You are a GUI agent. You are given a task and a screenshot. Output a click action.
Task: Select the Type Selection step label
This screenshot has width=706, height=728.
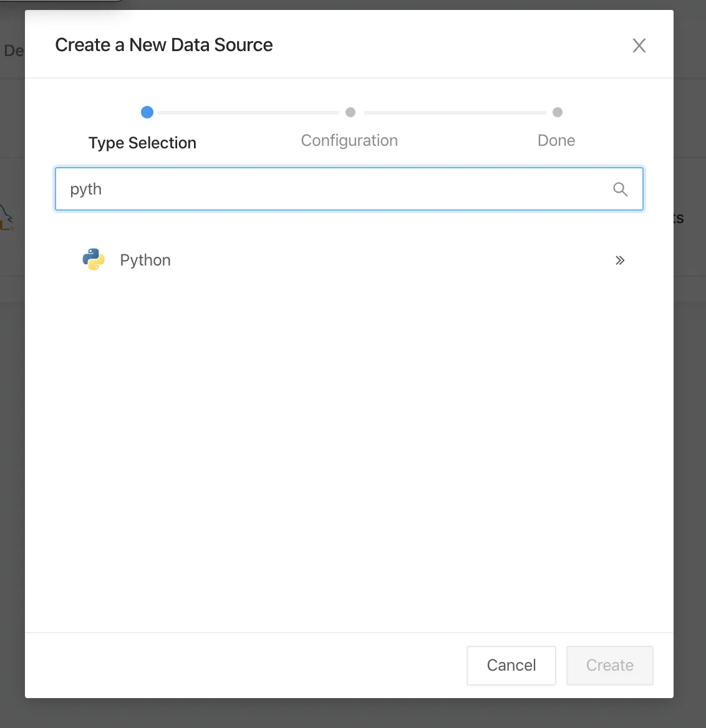click(142, 143)
